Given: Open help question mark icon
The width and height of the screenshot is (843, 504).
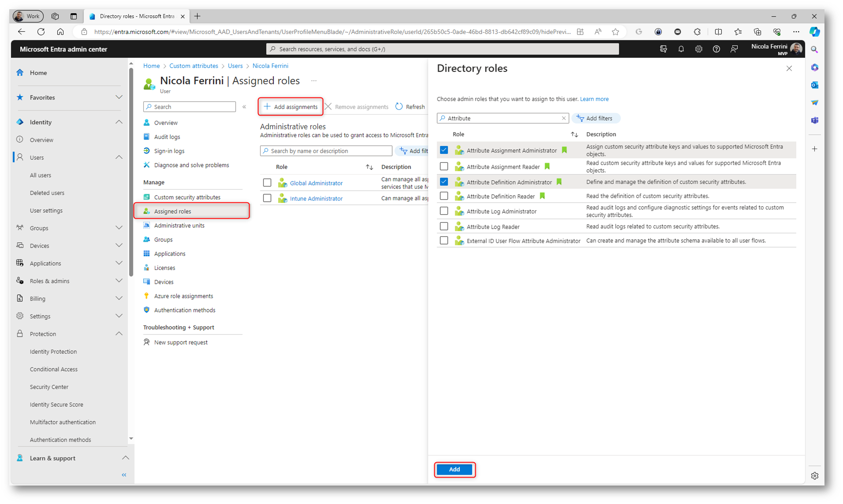Looking at the screenshot, I should click(x=716, y=49).
